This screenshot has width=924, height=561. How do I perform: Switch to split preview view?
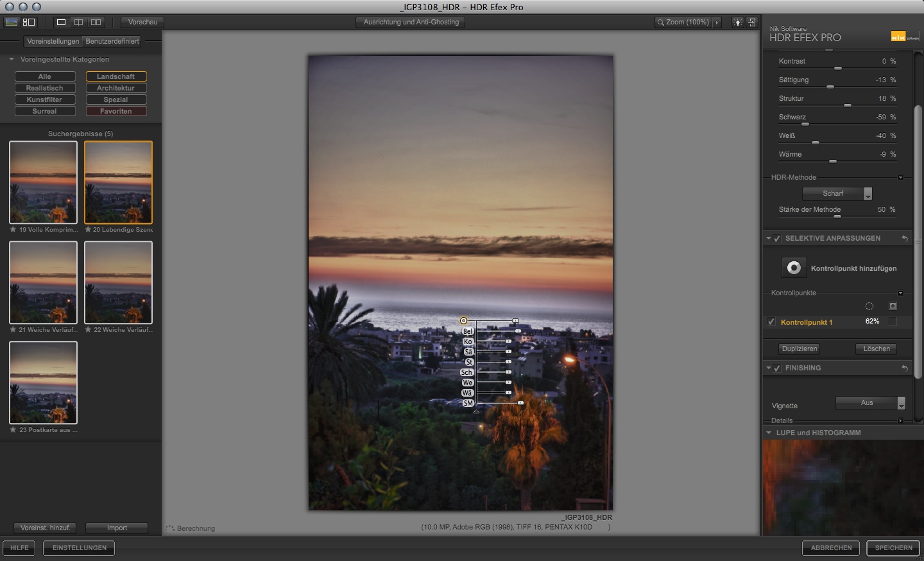point(78,22)
